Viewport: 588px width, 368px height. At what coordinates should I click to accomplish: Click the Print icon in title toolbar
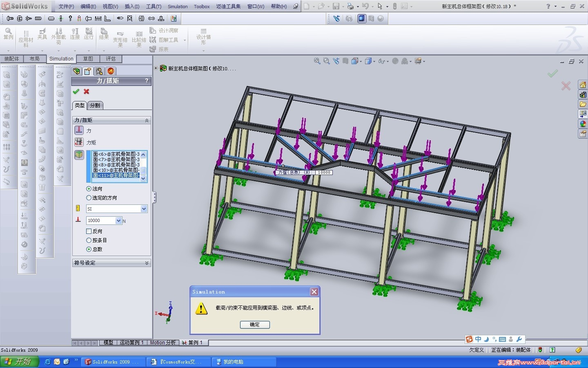click(350, 6)
